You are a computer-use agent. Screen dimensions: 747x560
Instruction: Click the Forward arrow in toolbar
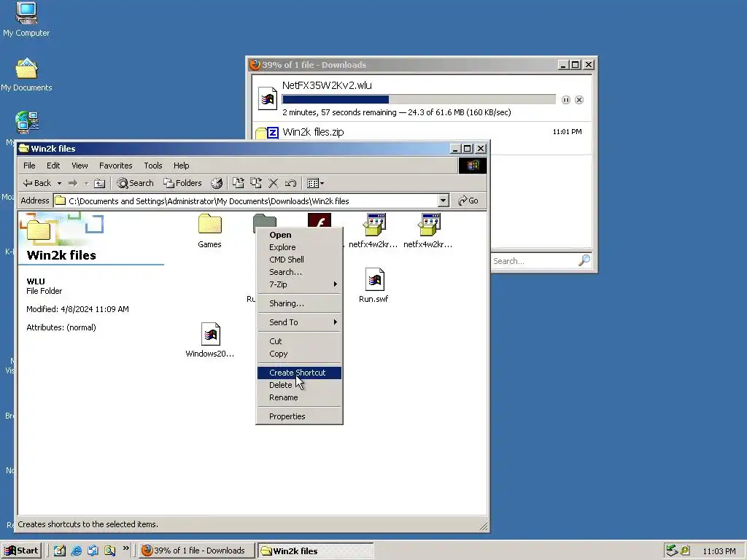pyautogui.click(x=73, y=183)
